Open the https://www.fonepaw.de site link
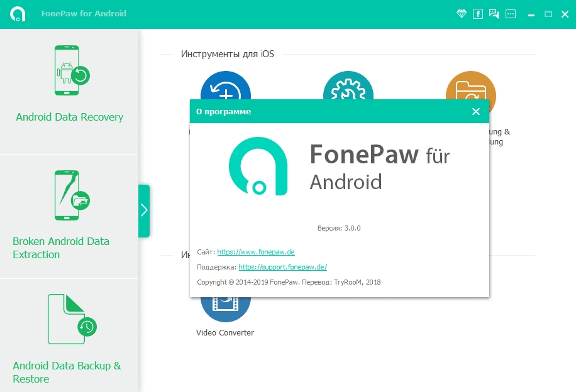The height and width of the screenshot is (392, 576). pos(256,252)
